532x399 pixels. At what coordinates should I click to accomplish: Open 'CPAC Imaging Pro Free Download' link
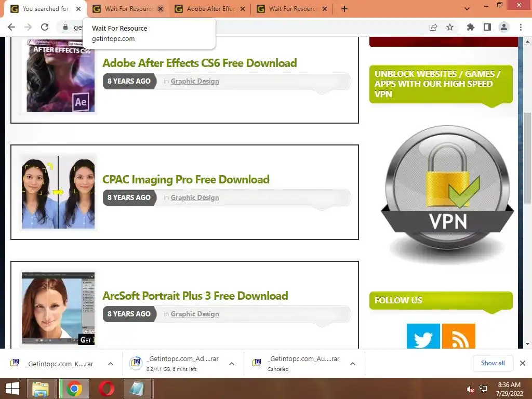tap(186, 179)
